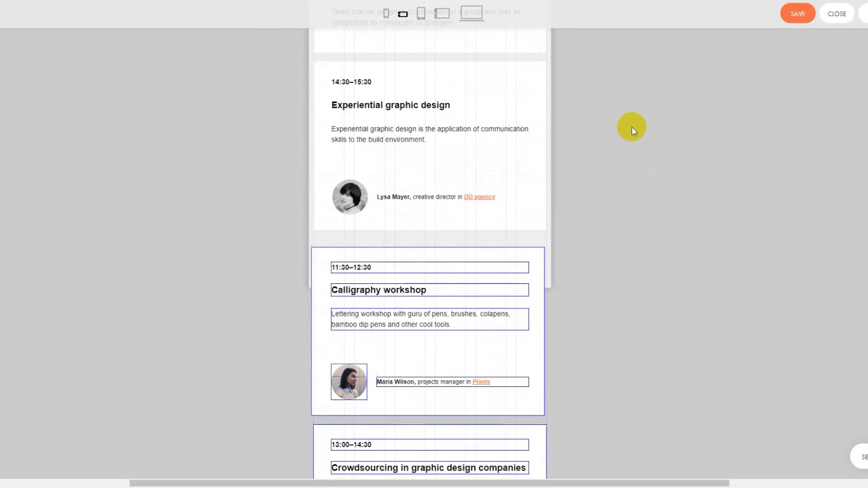The image size is (868, 488).
Task: Open the Pixels link
Action: click(481, 382)
